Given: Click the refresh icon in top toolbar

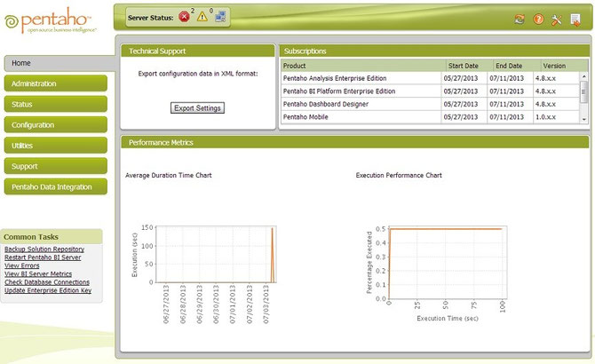Looking at the screenshot, I should (519, 20).
